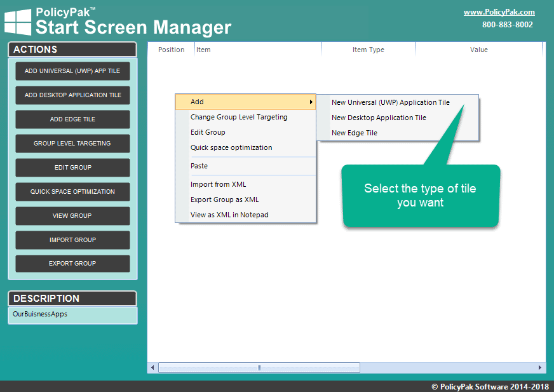554x392 pixels.
Task: Click the Value column header
Action: click(479, 50)
